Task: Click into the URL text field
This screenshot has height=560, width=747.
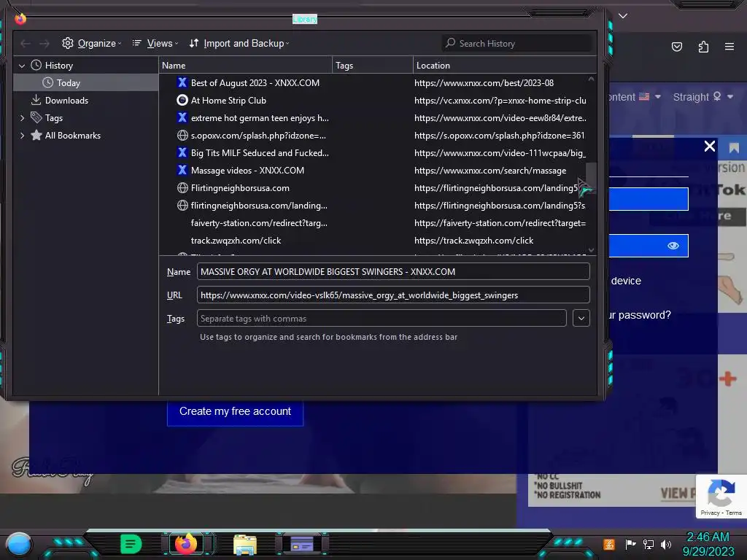Action: [393, 295]
